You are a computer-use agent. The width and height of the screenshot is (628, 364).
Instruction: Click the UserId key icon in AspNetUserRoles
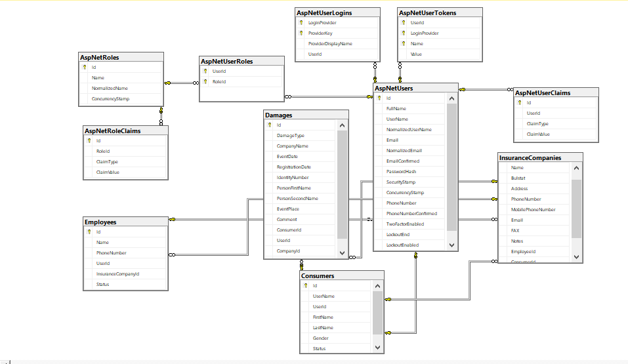pyautogui.click(x=205, y=71)
